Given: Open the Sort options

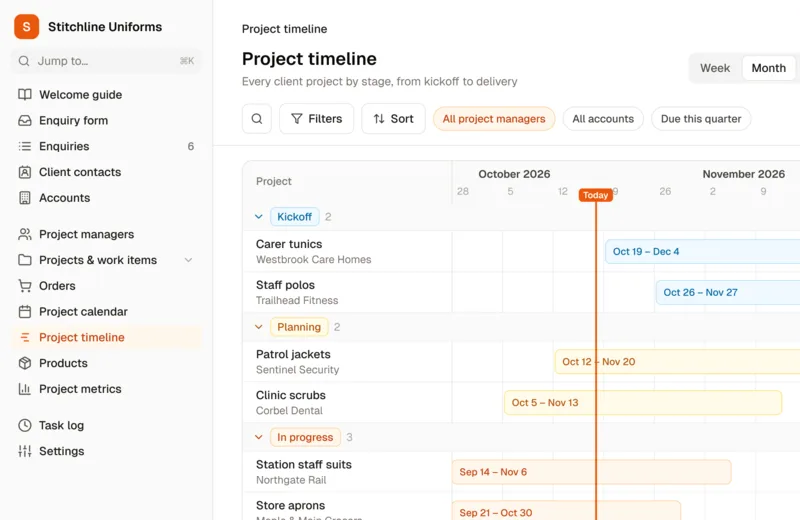Looking at the screenshot, I should point(393,119).
